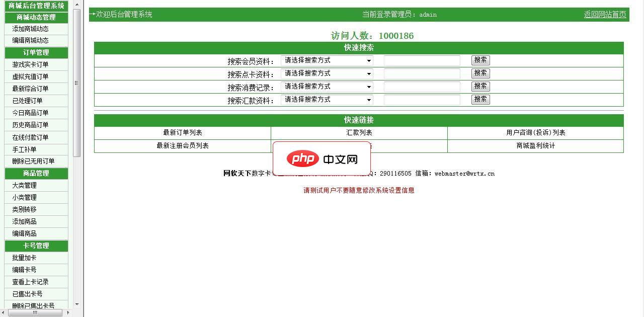Open 批量加卡 under 卡号管理
This screenshot has width=644, height=317.
(35, 258)
